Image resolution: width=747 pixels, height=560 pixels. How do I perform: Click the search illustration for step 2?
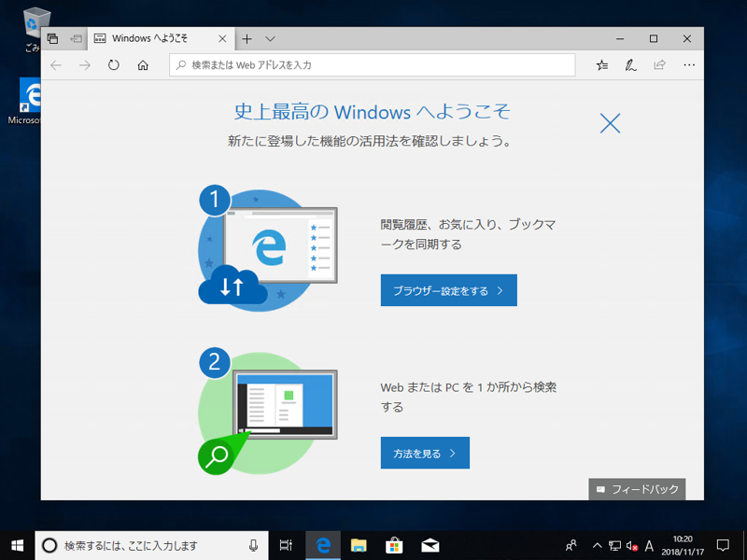[x=267, y=412]
